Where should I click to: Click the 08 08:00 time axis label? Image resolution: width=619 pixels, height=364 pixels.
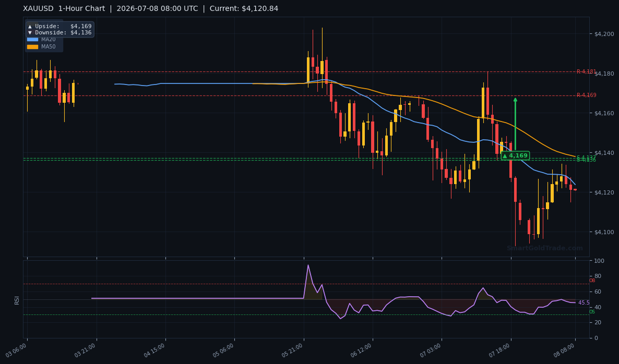click(x=565, y=350)
